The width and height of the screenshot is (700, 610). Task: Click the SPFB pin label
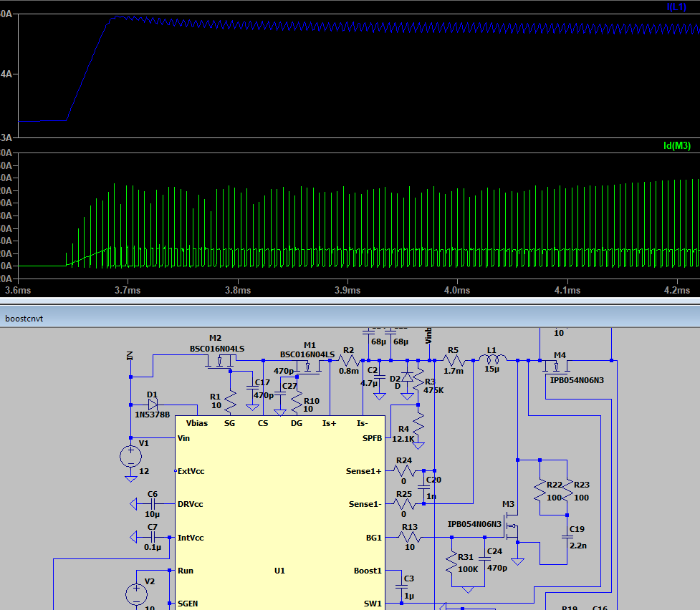(x=372, y=438)
